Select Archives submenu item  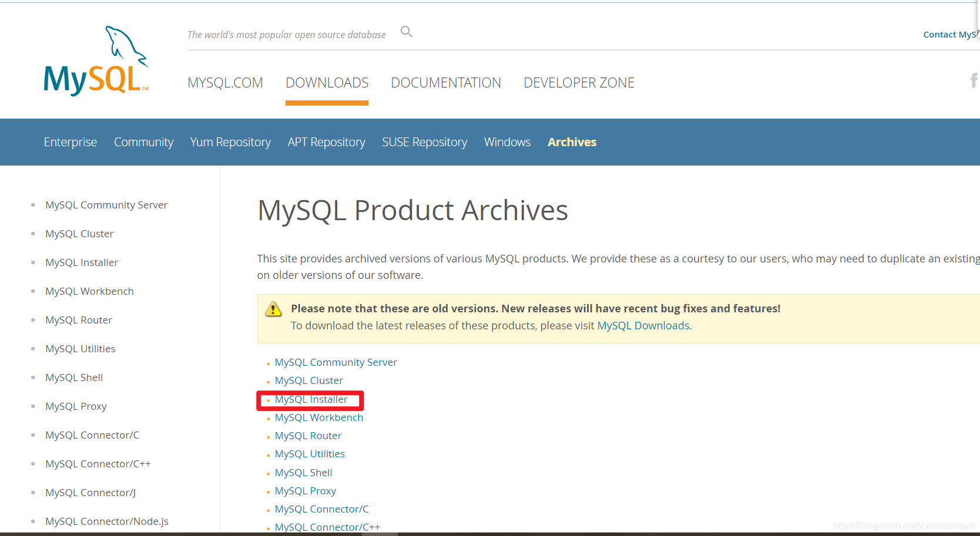point(572,142)
